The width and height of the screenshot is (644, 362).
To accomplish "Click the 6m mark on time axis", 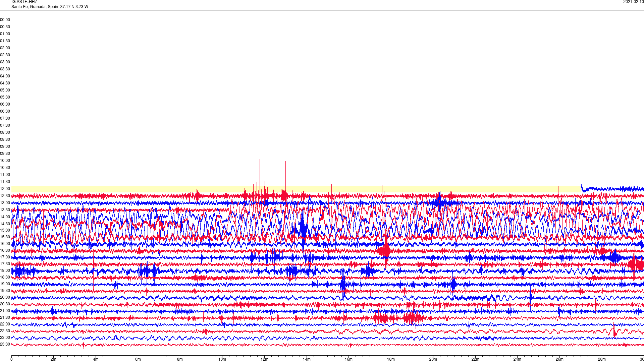I will coord(138,359).
